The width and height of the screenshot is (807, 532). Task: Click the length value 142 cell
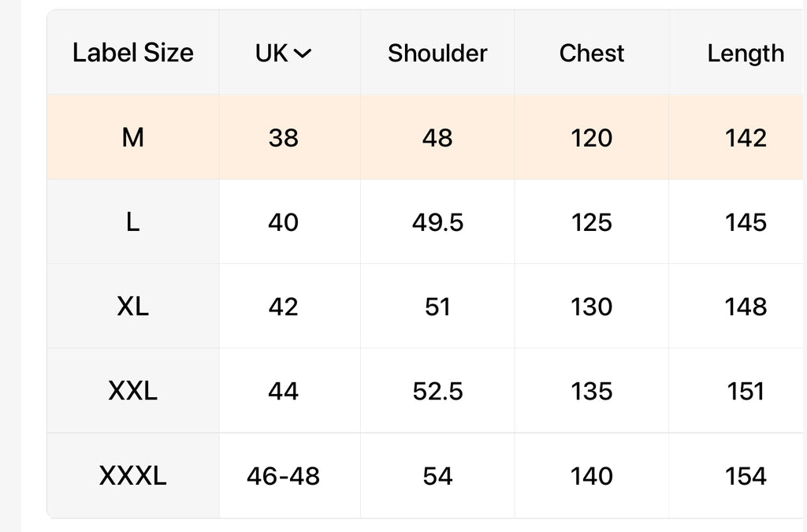(x=738, y=137)
